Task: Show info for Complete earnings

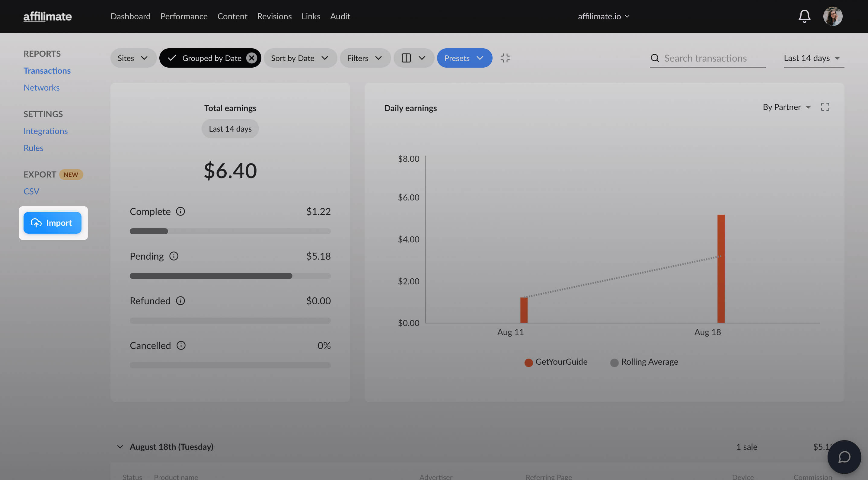Action: click(180, 211)
